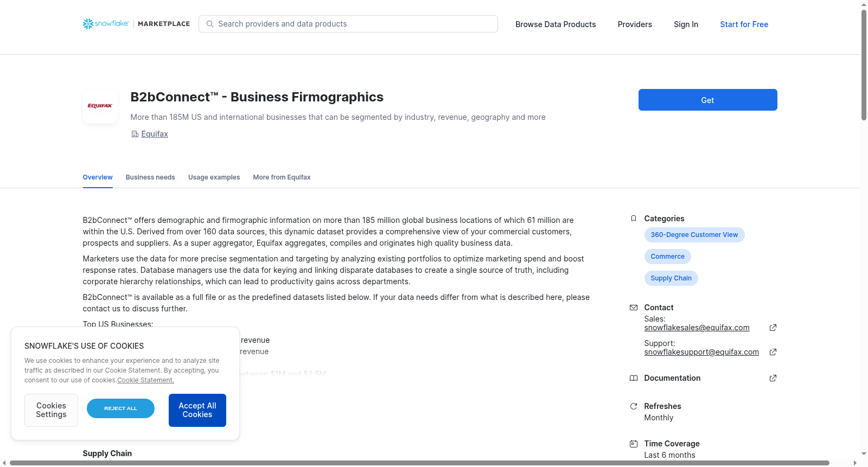This screenshot has width=868, height=467.
Task: Click the 'Last 6 months' coverage value
Action: [x=669, y=455]
